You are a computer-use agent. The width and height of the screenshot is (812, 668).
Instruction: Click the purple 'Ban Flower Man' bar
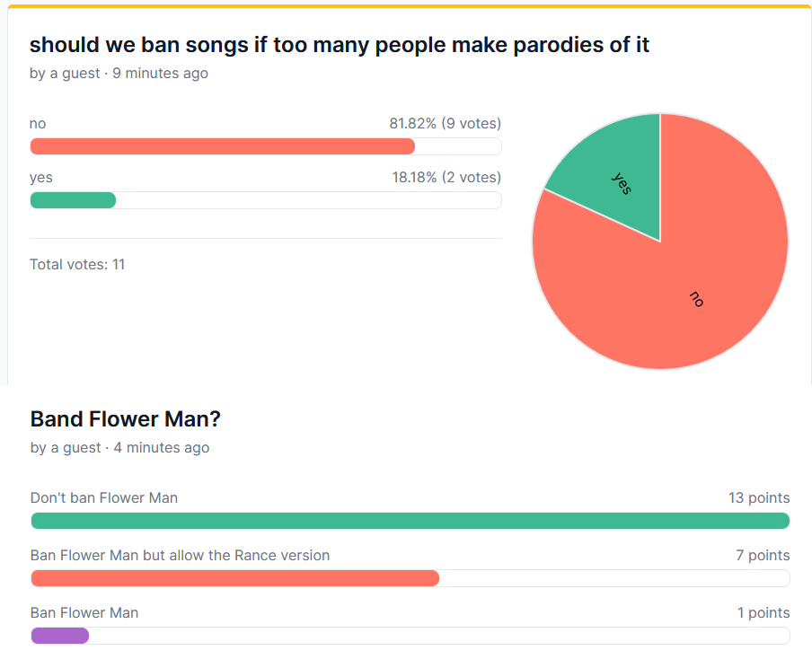coord(60,636)
